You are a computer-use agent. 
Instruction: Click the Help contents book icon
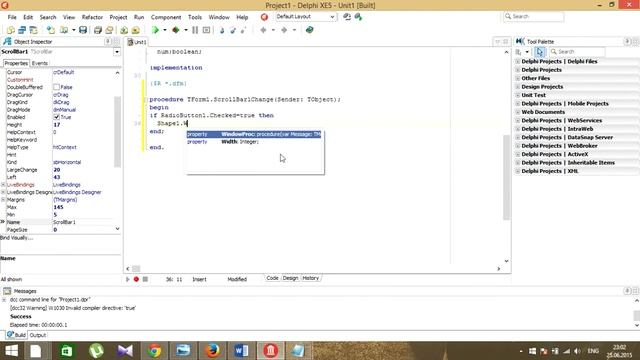click(x=309, y=30)
